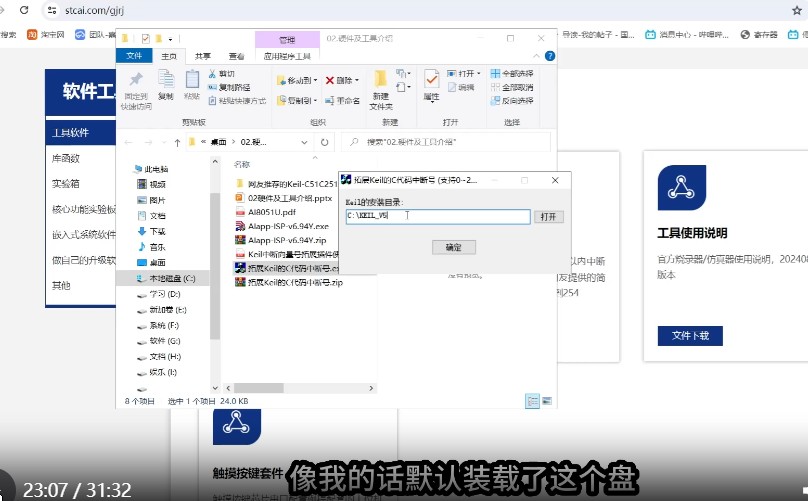This screenshot has width=808, height=501.
Task: Select the file AI8051U.pdf
Action: 272,212
